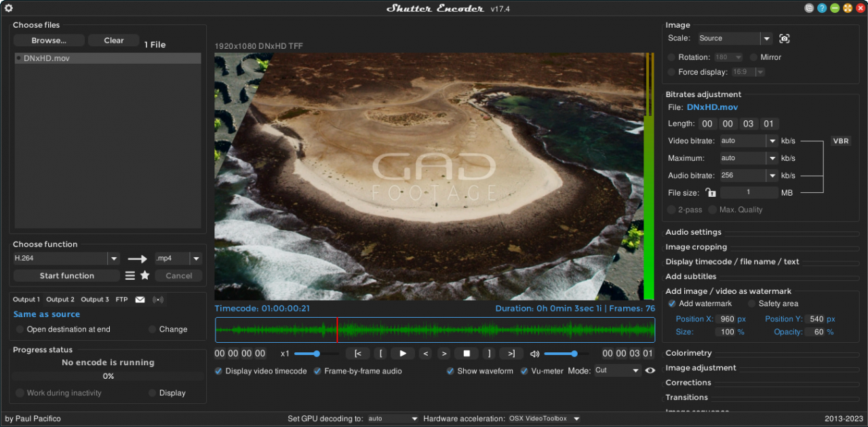This screenshot has width=868, height=427.
Task: Select the broadcast streaming icon
Action: coord(157,299)
